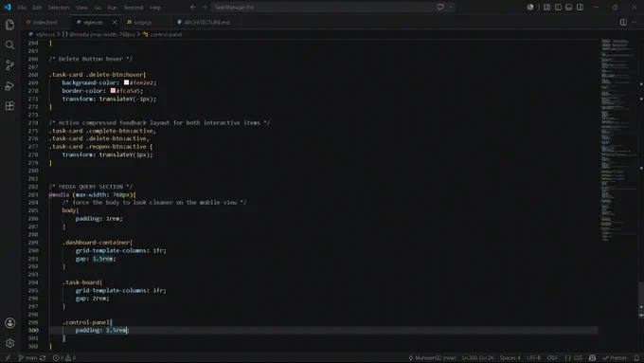Open the Run menu
The height and width of the screenshot is (363, 644).
(112, 8)
